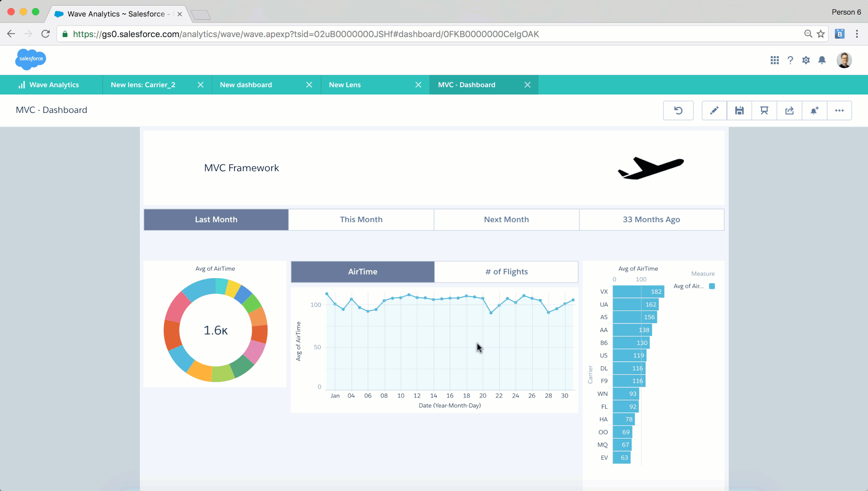
Task: Open Salesforce help question mark
Action: click(790, 60)
